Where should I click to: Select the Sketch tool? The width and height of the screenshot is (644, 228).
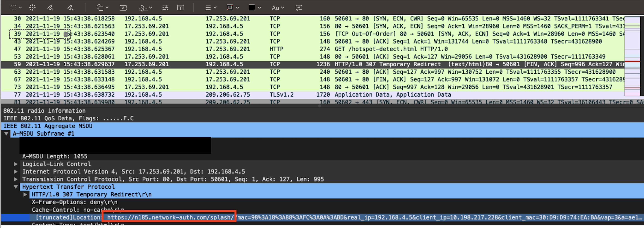pos(50,8)
